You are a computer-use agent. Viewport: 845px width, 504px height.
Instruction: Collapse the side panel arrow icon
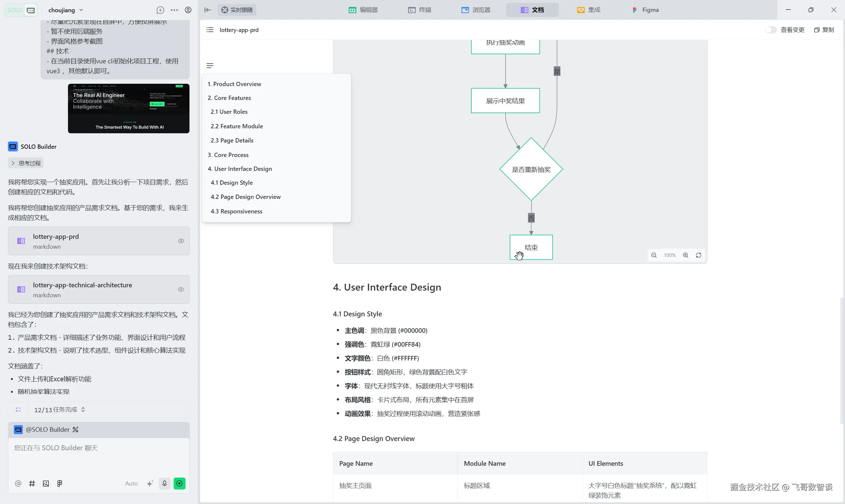click(x=208, y=10)
